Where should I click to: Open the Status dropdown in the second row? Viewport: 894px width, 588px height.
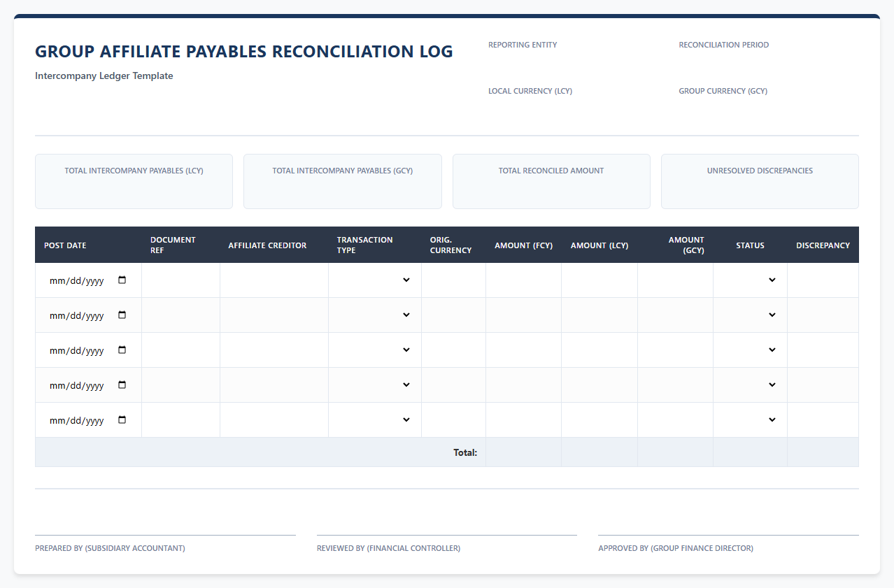(x=750, y=315)
